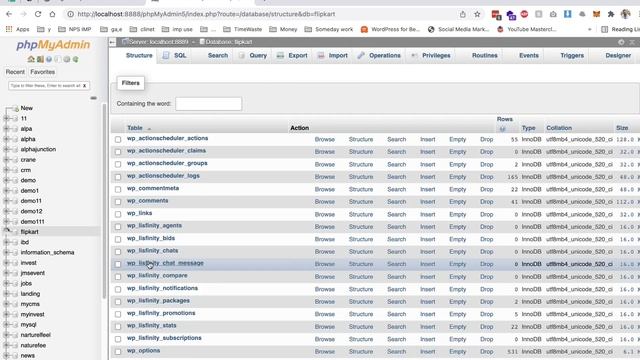Click the green reload navigation icon
640x360 pixels.
76,59
